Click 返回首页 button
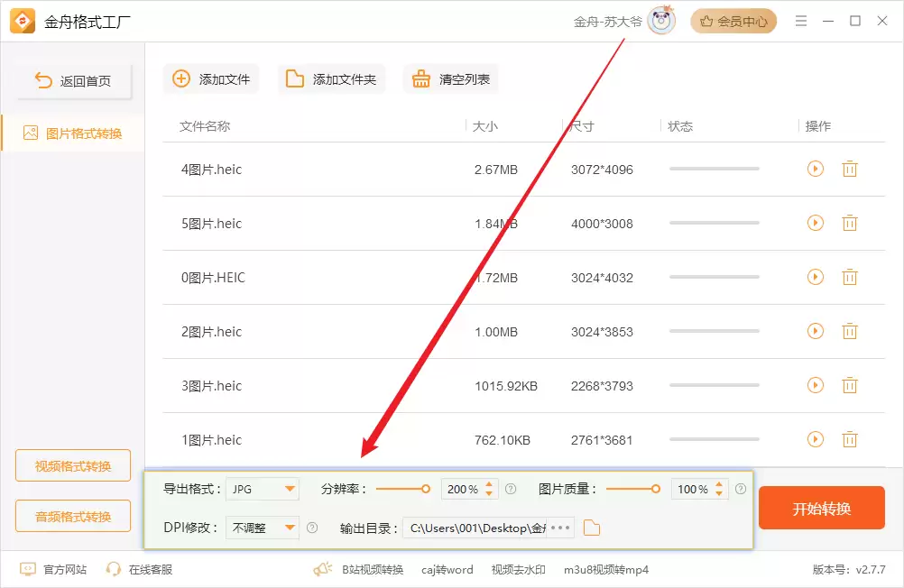Viewport: 904px width, 588px height. (x=74, y=81)
